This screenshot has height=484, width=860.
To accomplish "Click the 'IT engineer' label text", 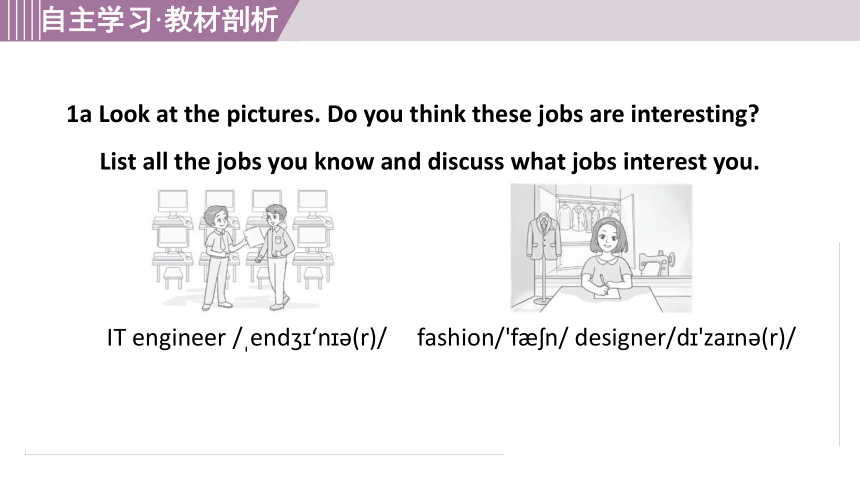I will [166, 337].
